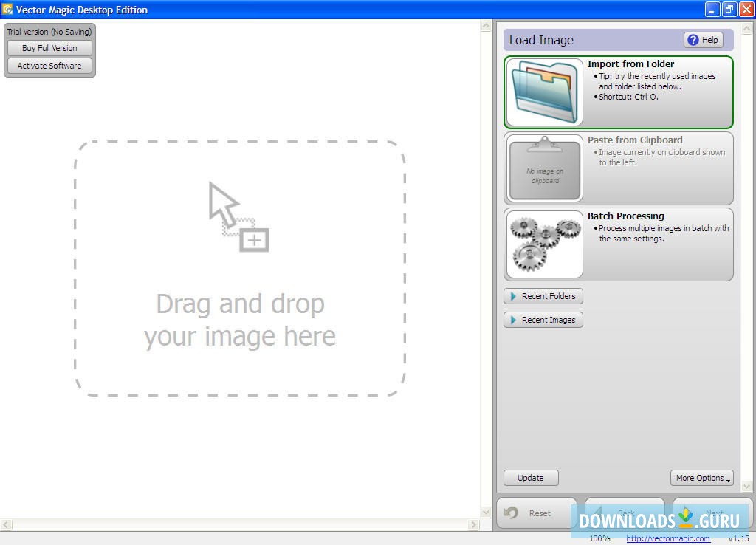The width and height of the screenshot is (756, 545).
Task: Expand the Recent Images list
Action: (543, 320)
